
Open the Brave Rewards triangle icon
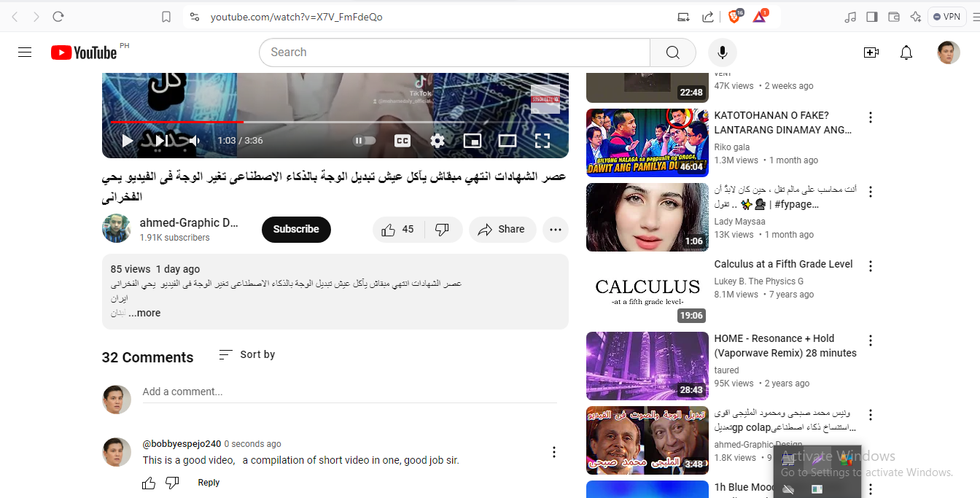coord(760,16)
